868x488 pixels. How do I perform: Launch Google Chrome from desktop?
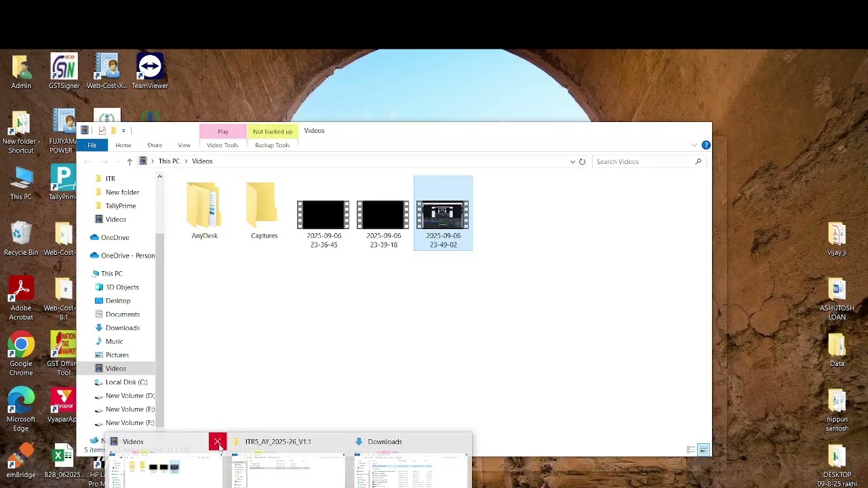[21, 354]
